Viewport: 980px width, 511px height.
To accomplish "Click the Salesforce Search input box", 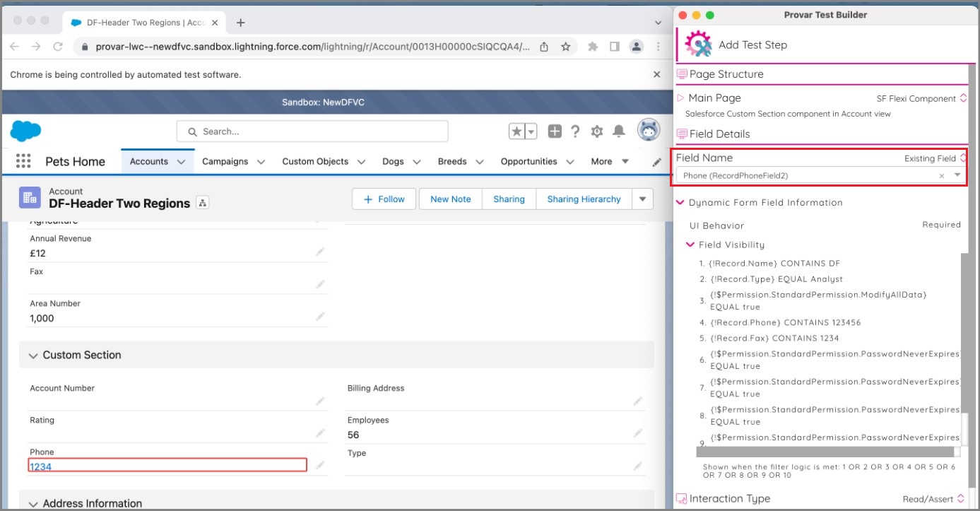I will coord(312,131).
